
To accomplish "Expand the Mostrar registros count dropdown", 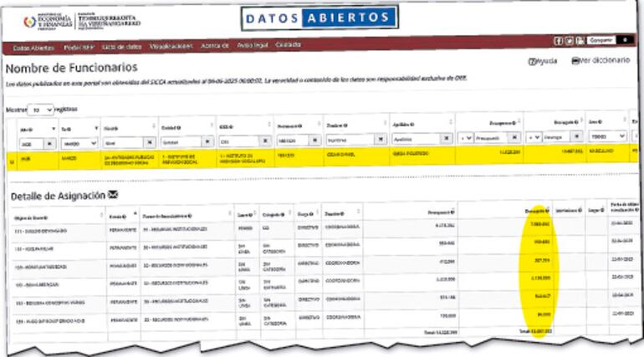I will point(40,110).
